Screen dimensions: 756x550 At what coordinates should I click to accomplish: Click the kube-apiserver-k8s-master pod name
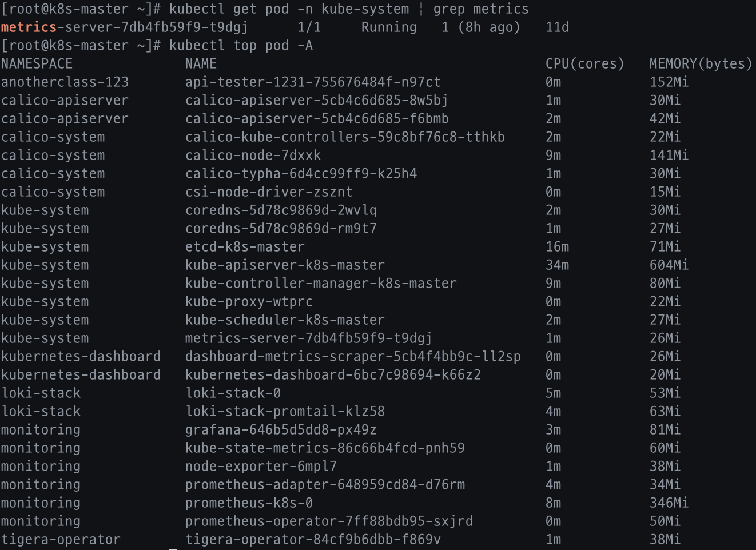(285, 265)
